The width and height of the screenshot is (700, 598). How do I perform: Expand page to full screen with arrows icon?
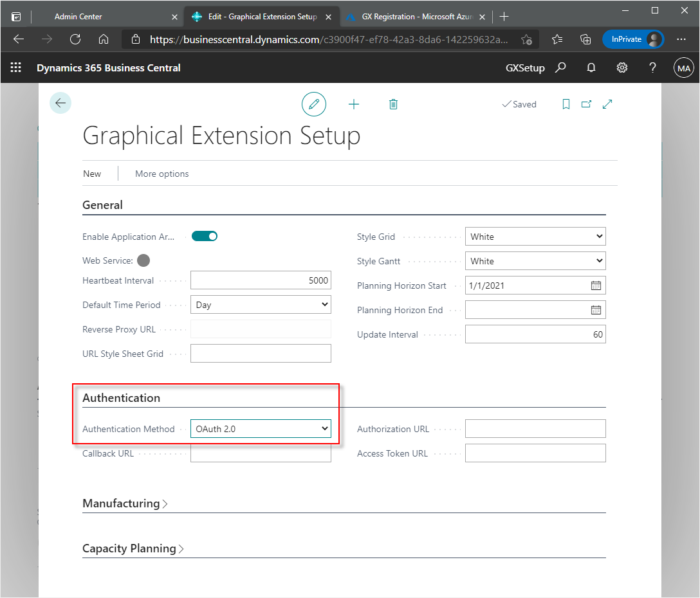coord(607,104)
